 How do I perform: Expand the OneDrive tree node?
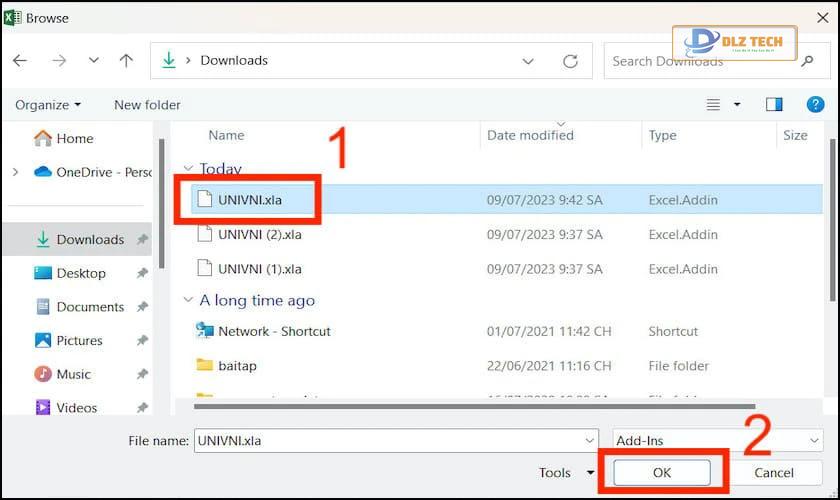pos(16,172)
